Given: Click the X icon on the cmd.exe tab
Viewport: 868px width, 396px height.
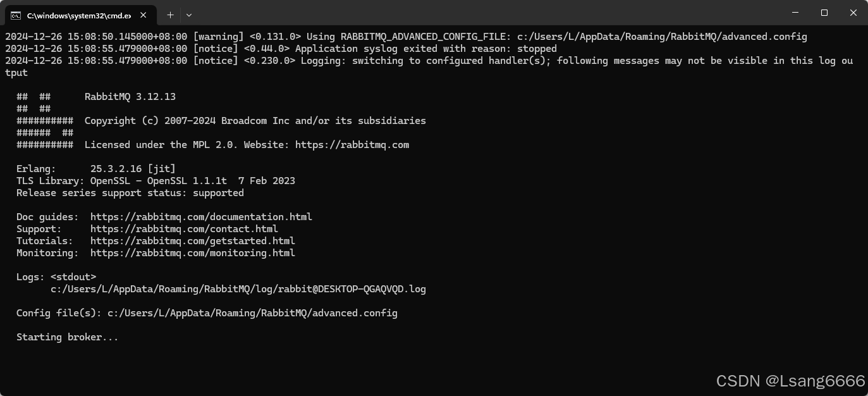Looking at the screenshot, I should point(143,15).
